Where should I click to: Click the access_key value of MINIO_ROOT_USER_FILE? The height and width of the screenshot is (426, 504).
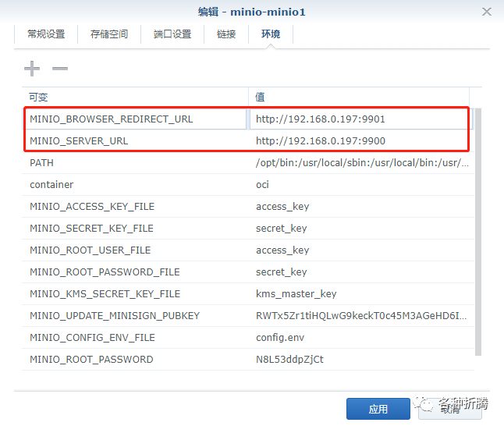coord(282,250)
